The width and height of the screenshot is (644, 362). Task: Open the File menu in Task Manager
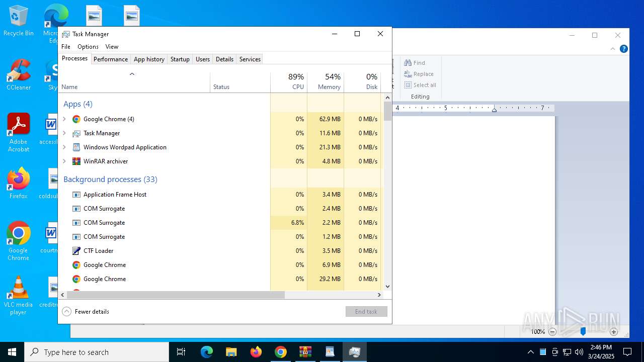tap(66, 47)
